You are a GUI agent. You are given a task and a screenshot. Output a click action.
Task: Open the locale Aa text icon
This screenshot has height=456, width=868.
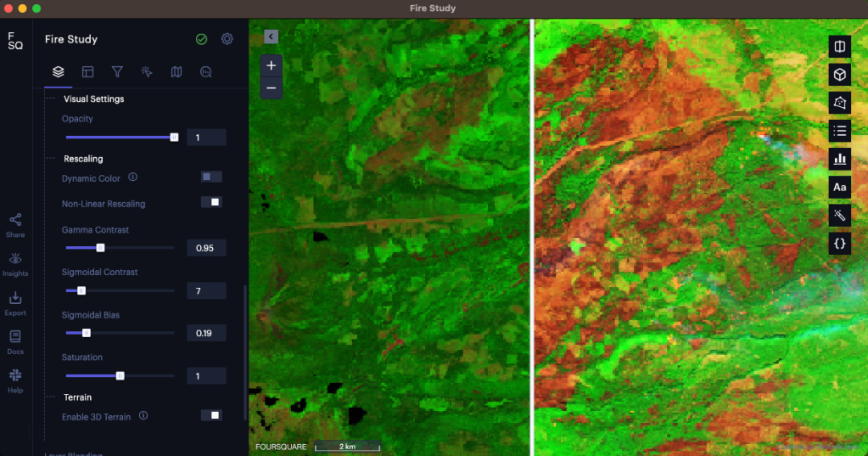point(840,188)
